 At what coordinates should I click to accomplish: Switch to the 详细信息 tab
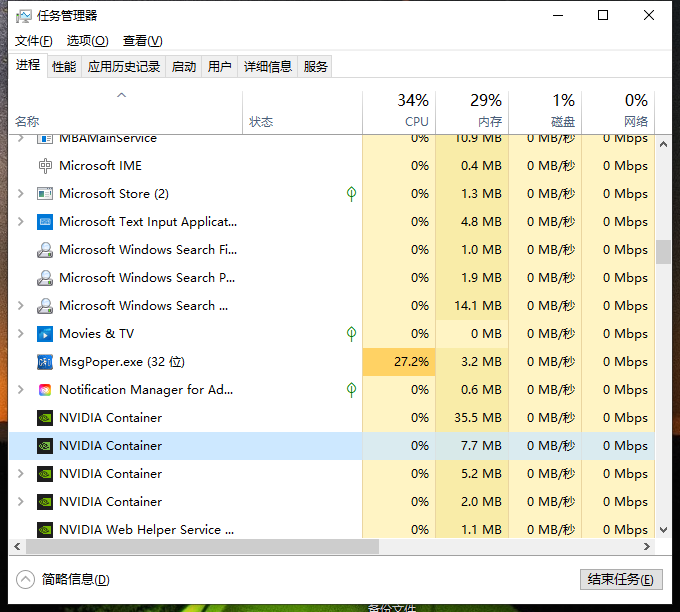[x=268, y=67]
